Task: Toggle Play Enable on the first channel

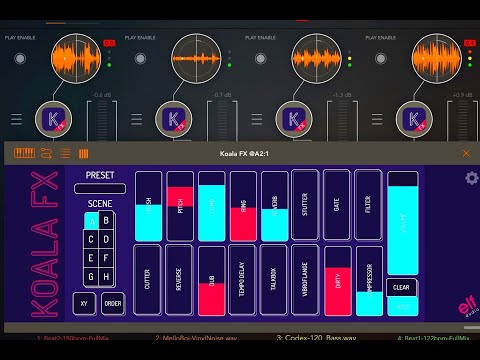Action: pos(20,59)
